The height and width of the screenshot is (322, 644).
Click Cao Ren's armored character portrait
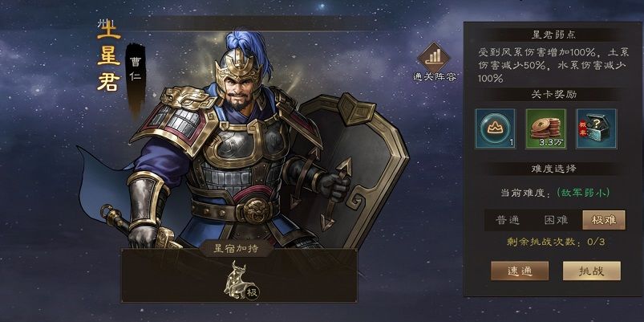click(242, 140)
